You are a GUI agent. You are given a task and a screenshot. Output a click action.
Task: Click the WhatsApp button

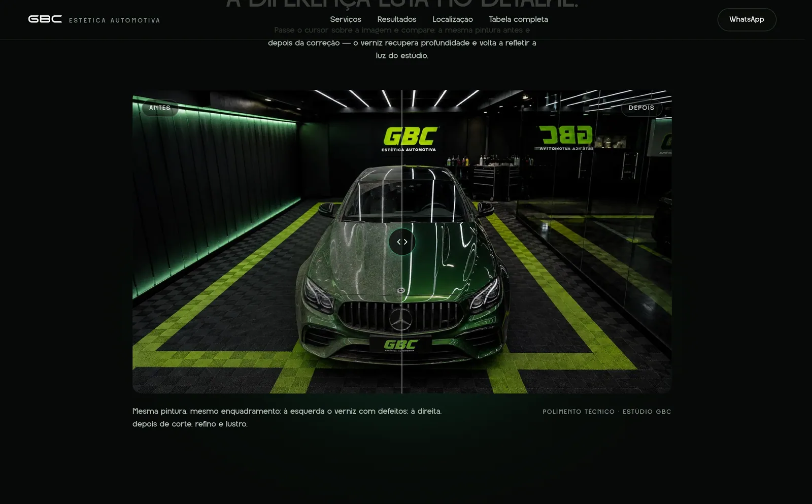pos(747,19)
